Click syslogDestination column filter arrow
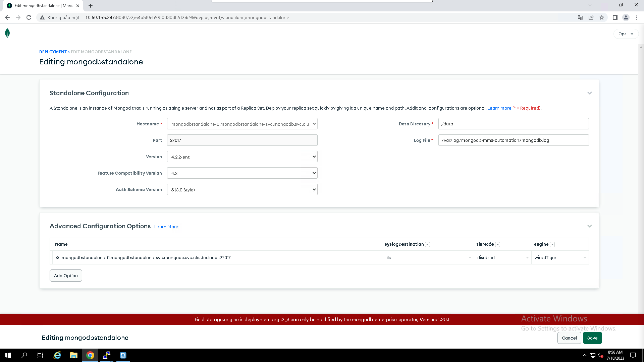 pos(427,244)
